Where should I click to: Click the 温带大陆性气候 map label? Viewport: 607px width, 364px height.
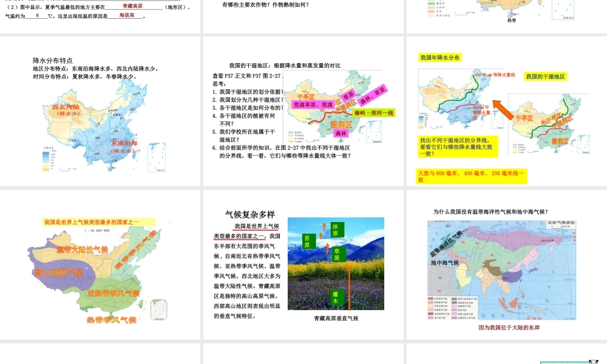click(x=82, y=249)
